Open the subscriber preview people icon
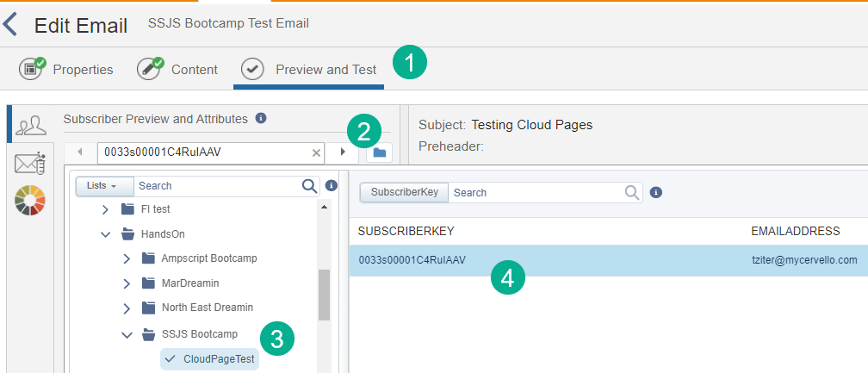868x373 pixels. coord(32,126)
